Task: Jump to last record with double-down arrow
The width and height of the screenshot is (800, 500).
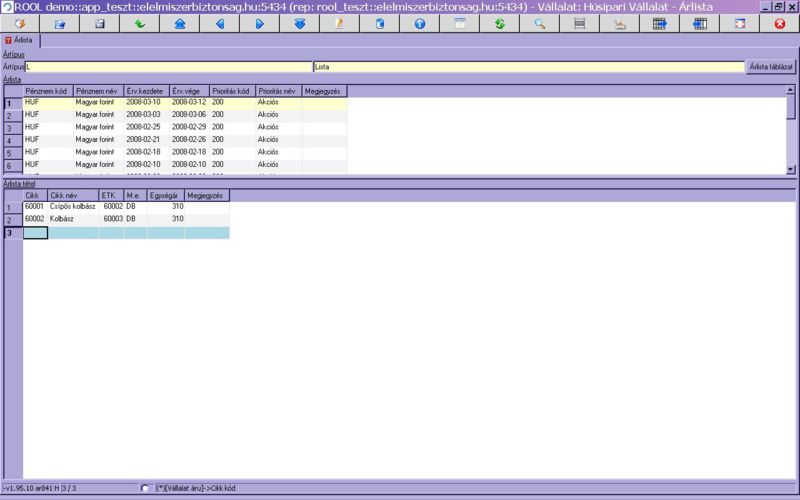Action: click(300, 23)
